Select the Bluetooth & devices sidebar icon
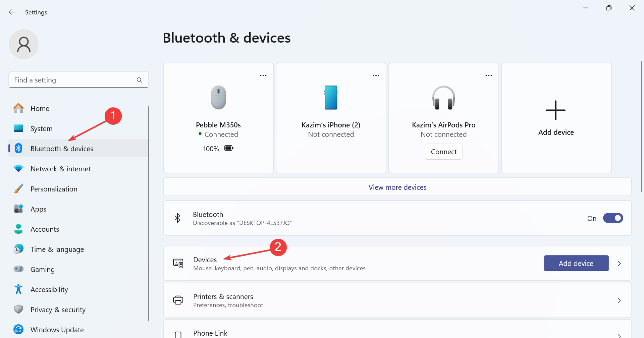The width and height of the screenshot is (644, 338). tap(18, 149)
